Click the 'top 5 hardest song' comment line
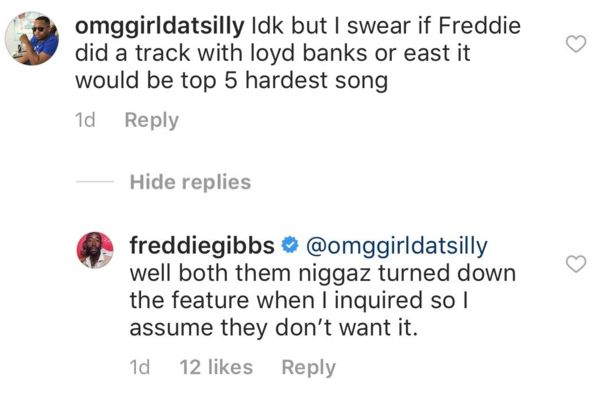Image resolution: width=600 pixels, height=398 pixels. pos(232,81)
